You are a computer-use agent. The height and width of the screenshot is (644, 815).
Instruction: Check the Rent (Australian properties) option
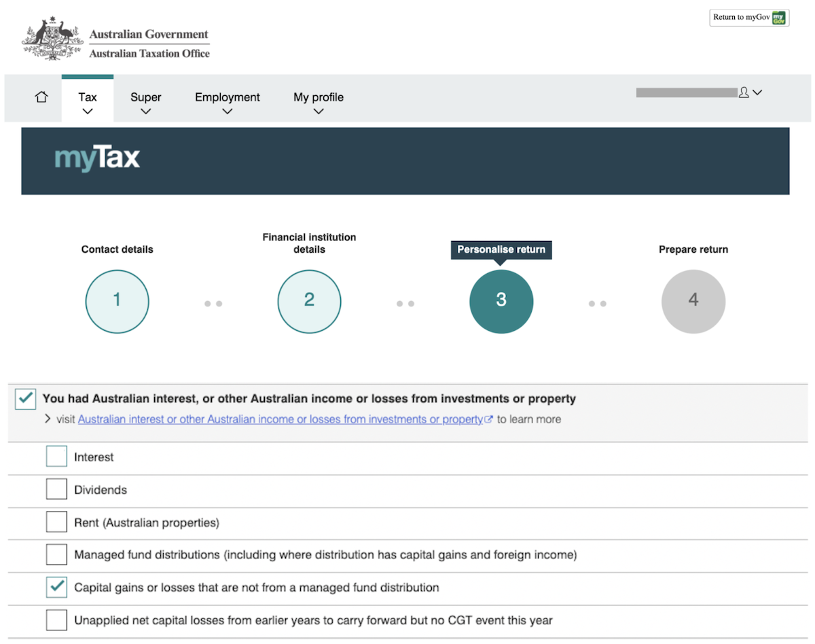tap(56, 521)
